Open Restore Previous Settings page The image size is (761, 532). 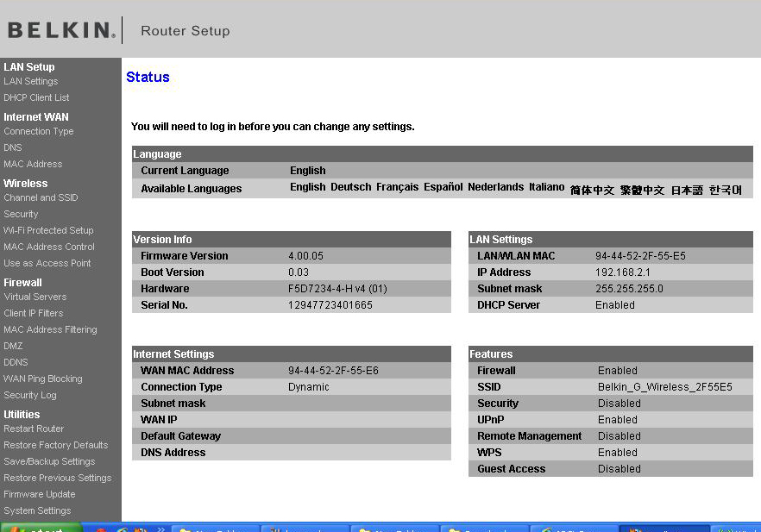[57, 479]
